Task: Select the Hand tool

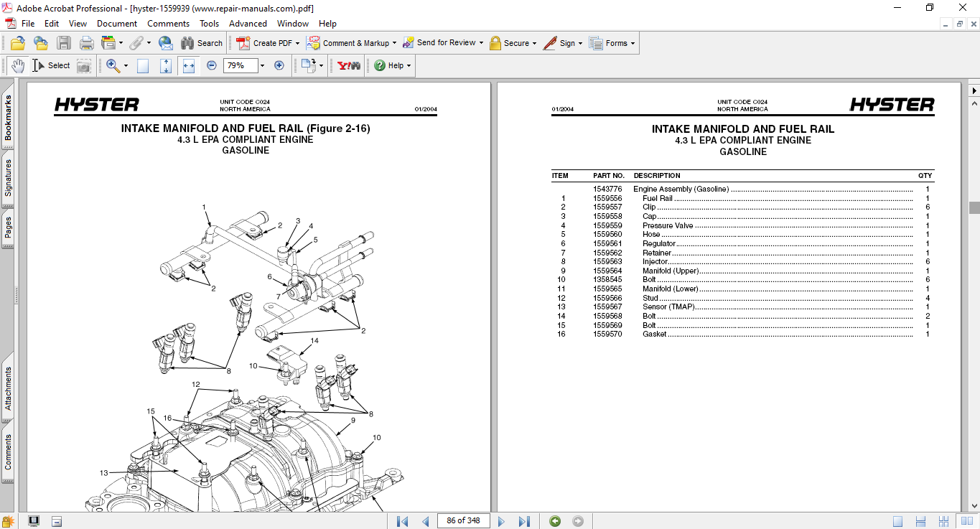Action: (x=18, y=65)
